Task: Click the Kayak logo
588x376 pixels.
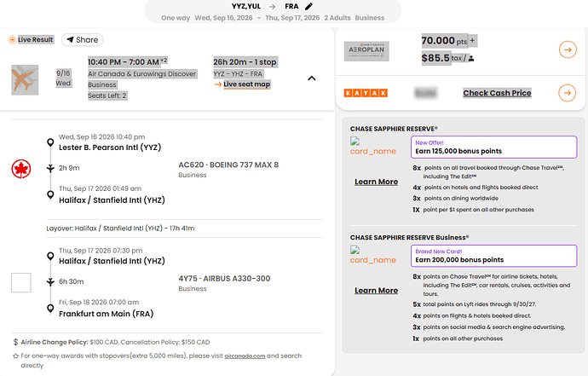Action: [x=366, y=93]
